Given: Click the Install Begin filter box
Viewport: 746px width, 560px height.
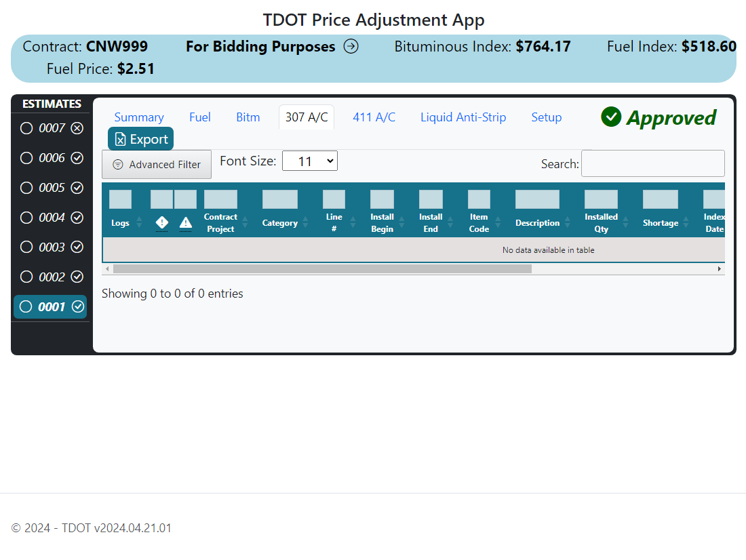Looking at the screenshot, I should coord(382,199).
